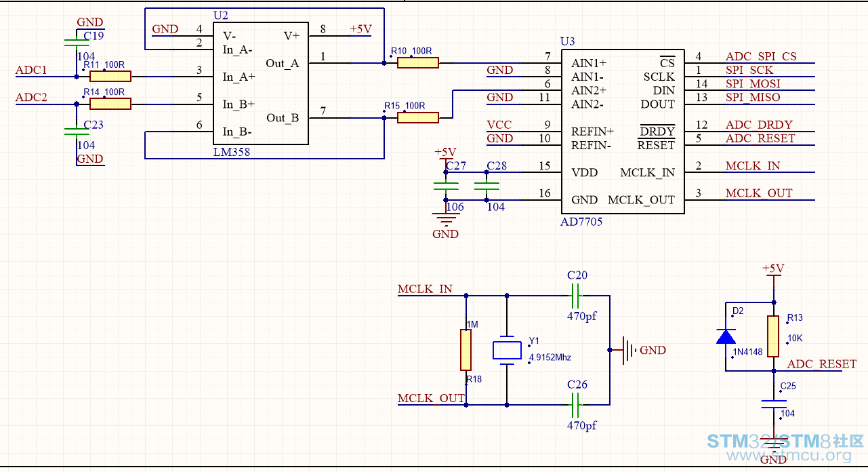Select the +5V power port above R13
868x472 pixels.
(x=773, y=269)
